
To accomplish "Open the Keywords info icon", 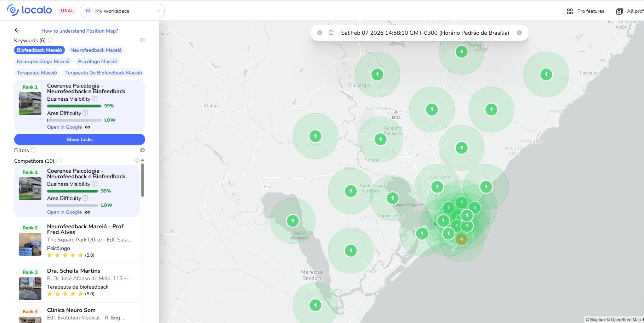I will click(x=51, y=40).
